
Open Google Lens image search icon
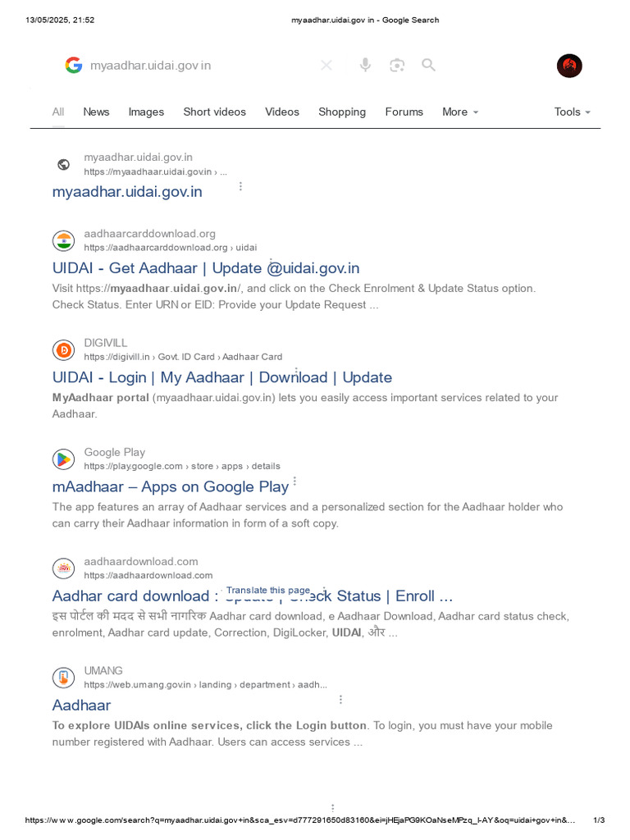tap(397, 66)
